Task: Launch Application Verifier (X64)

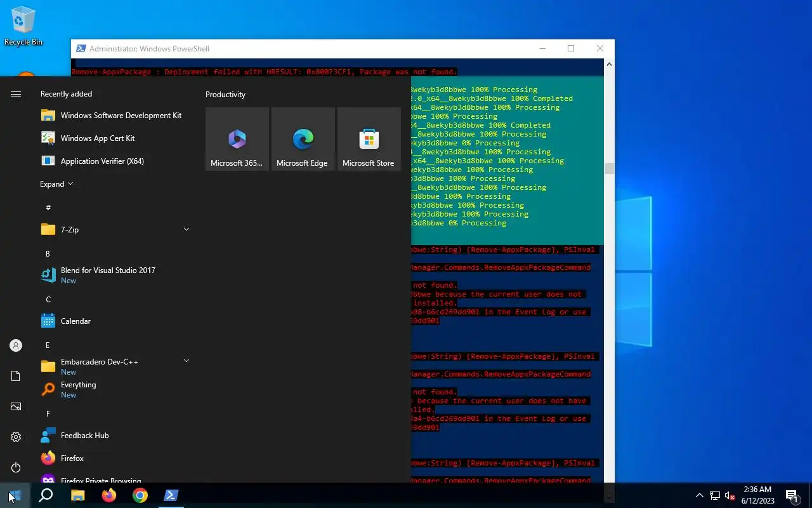Action: [x=115, y=161]
